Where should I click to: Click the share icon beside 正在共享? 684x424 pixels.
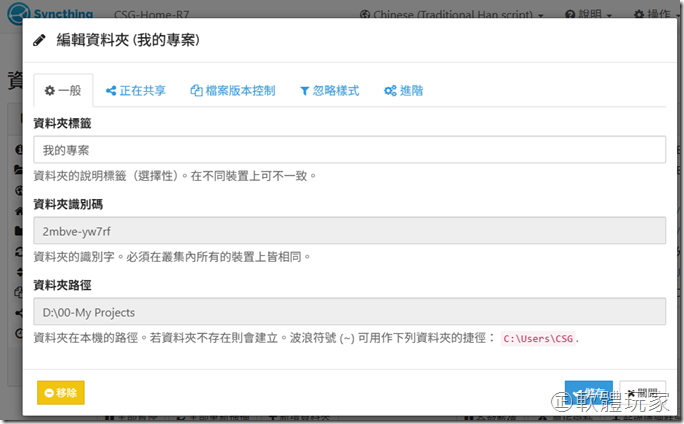(110, 91)
